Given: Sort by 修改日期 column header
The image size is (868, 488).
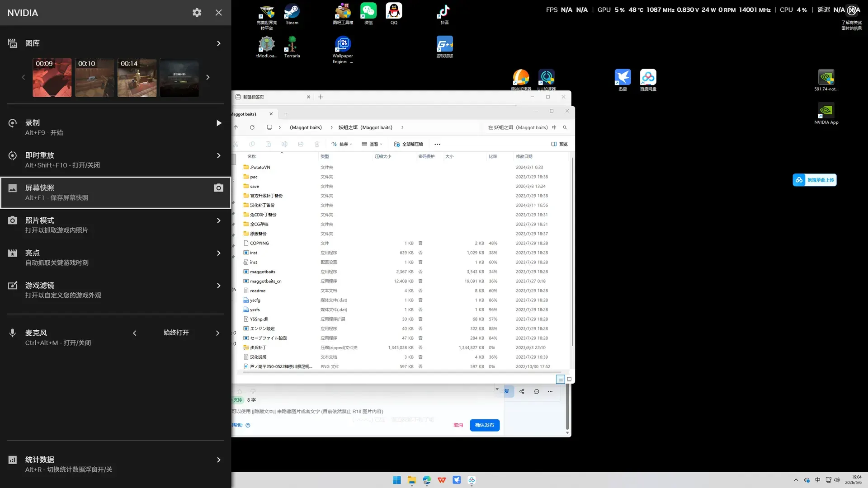Looking at the screenshot, I should (x=524, y=156).
